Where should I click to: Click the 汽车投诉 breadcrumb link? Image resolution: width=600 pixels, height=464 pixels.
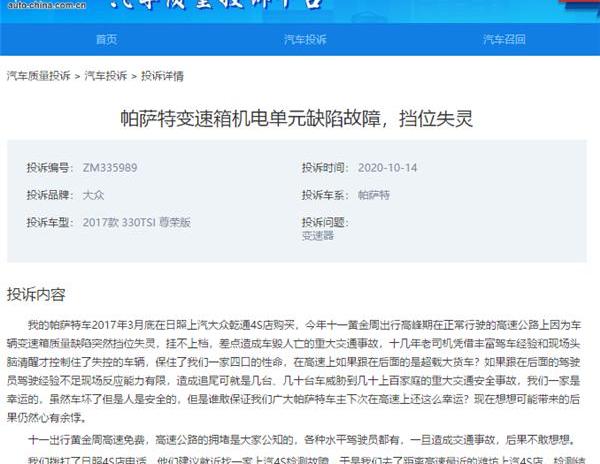click(x=106, y=76)
